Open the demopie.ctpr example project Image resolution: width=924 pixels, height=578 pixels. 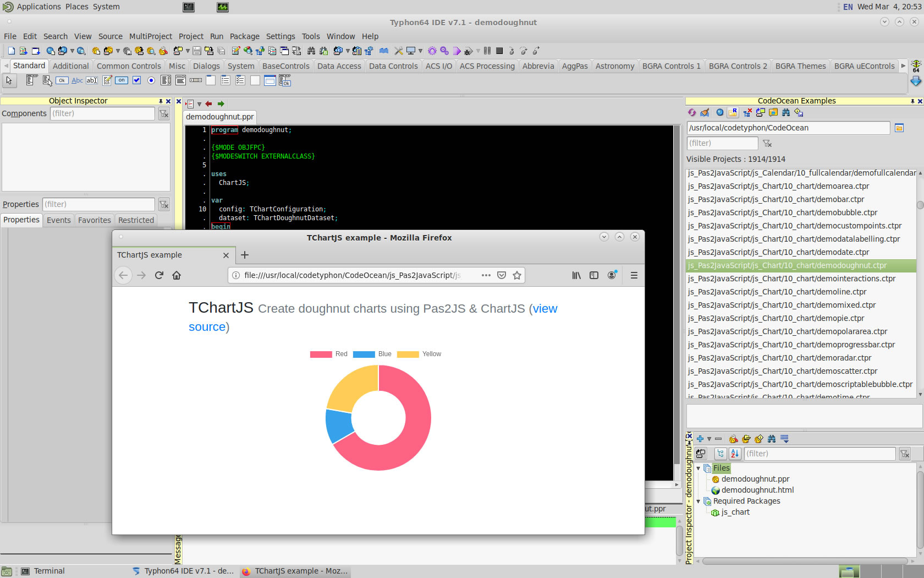tap(776, 318)
